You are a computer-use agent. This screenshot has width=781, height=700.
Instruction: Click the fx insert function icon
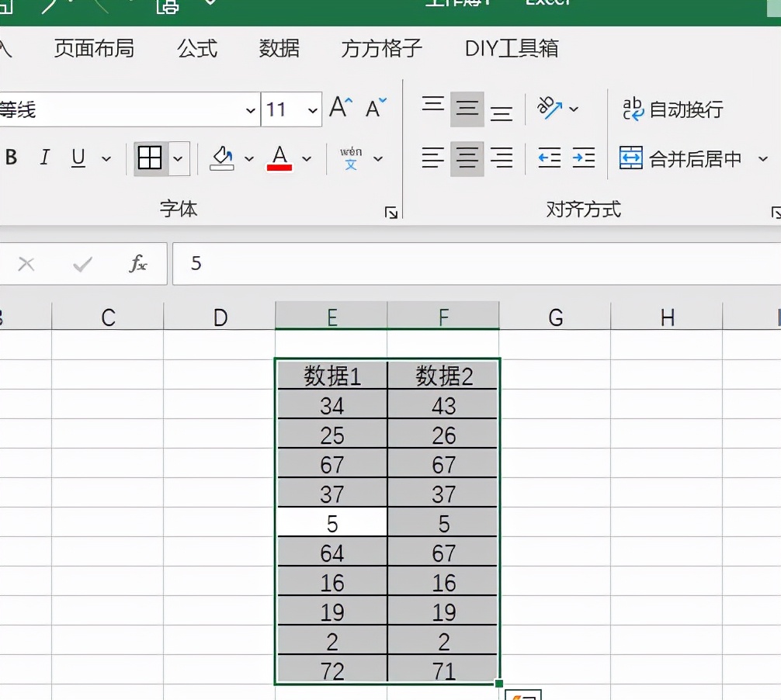click(x=138, y=264)
